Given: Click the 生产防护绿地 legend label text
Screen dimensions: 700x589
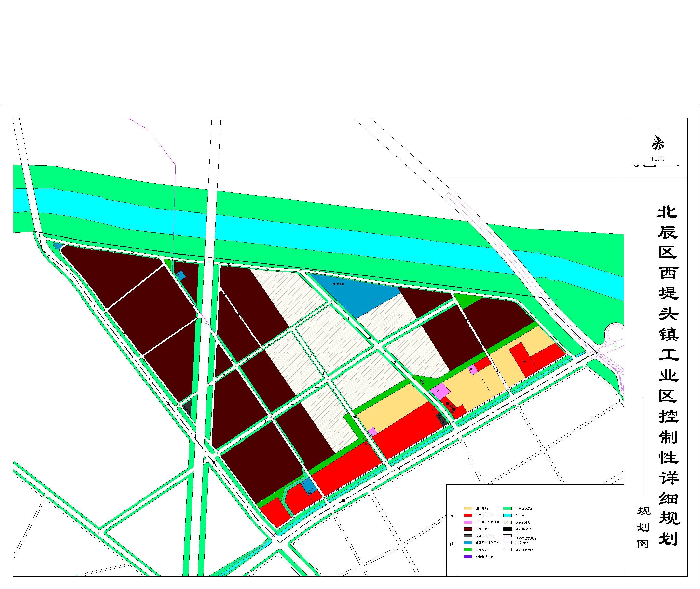Looking at the screenshot, I should click(x=524, y=509).
